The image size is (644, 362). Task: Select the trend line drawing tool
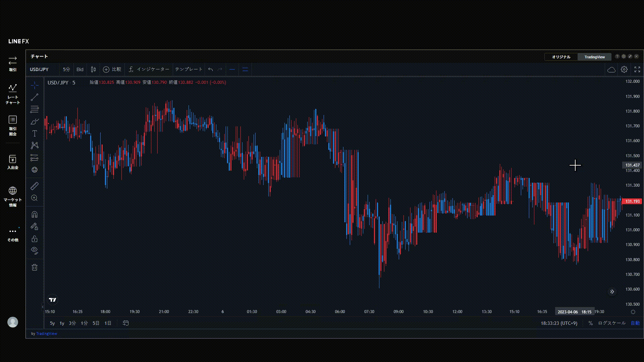pos(35,98)
